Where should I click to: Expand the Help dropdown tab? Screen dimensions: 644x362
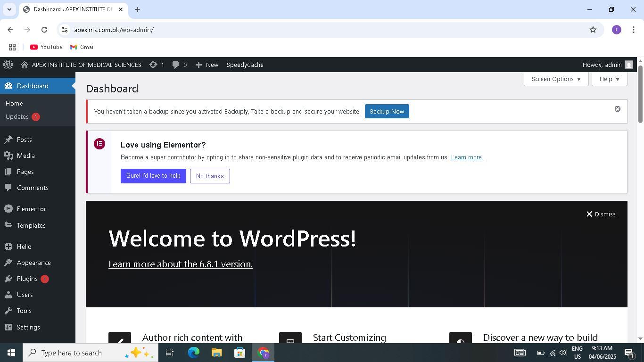pyautogui.click(x=609, y=79)
